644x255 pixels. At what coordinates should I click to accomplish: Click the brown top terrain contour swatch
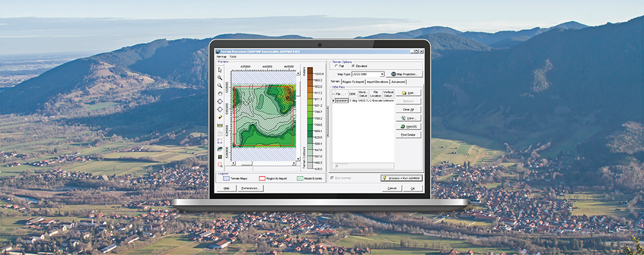(x=310, y=70)
